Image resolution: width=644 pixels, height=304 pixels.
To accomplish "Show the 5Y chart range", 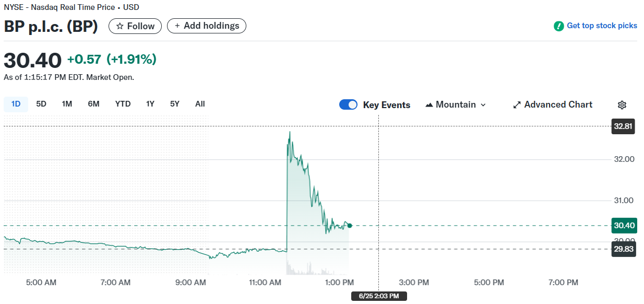I will (175, 104).
